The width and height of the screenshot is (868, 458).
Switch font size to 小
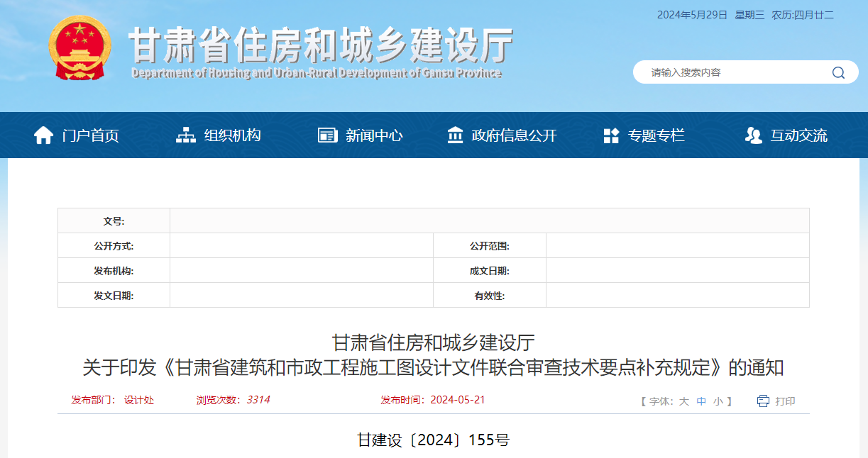click(717, 401)
